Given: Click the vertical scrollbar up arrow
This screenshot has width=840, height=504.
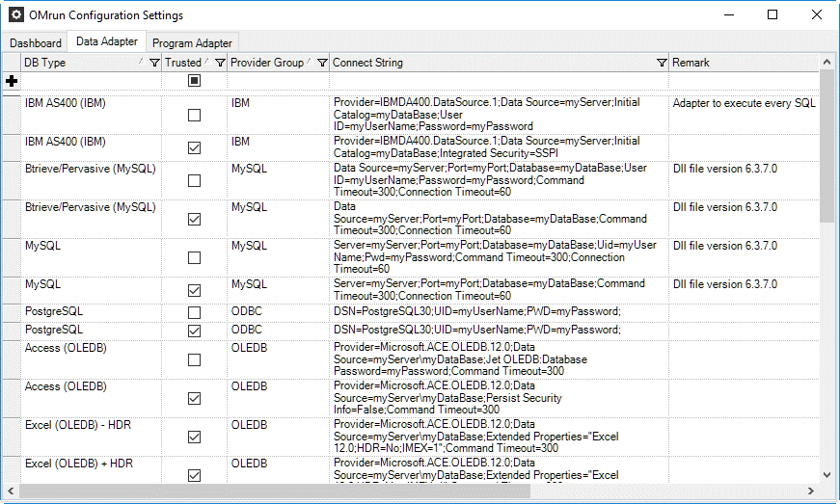Looking at the screenshot, I should point(826,62).
